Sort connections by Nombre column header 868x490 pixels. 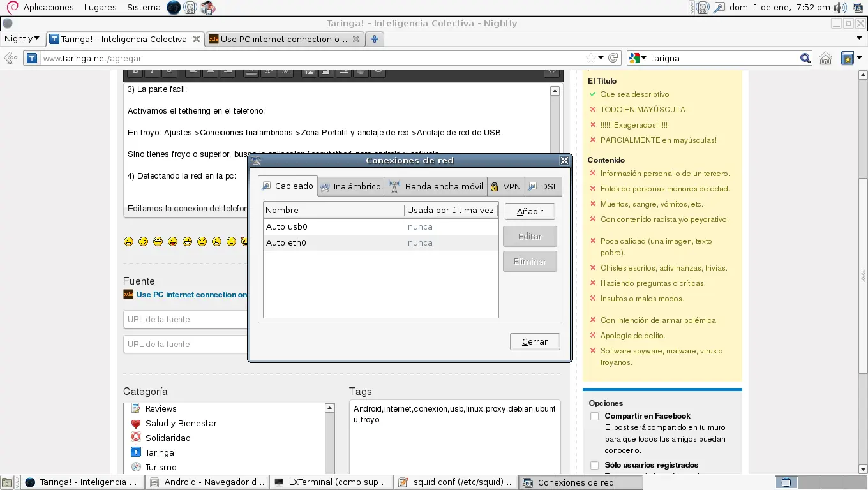334,210
